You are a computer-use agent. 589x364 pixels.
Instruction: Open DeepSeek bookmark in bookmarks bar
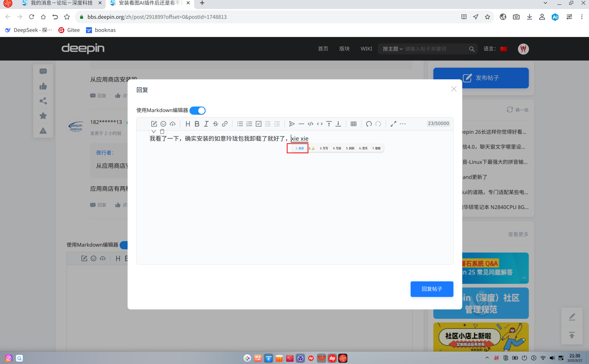click(x=29, y=30)
